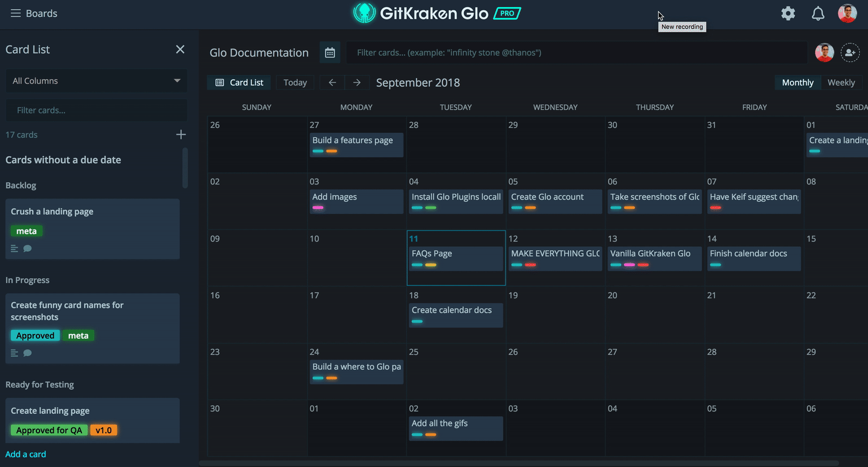868x467 pixels.
Task: Toggle the Card List button
Action: 239,82
